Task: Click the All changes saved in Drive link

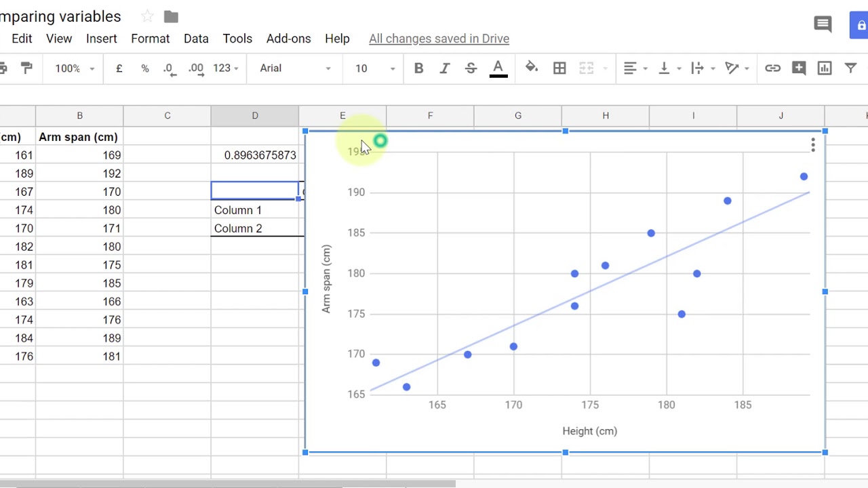Action: [x=439, y=39]
